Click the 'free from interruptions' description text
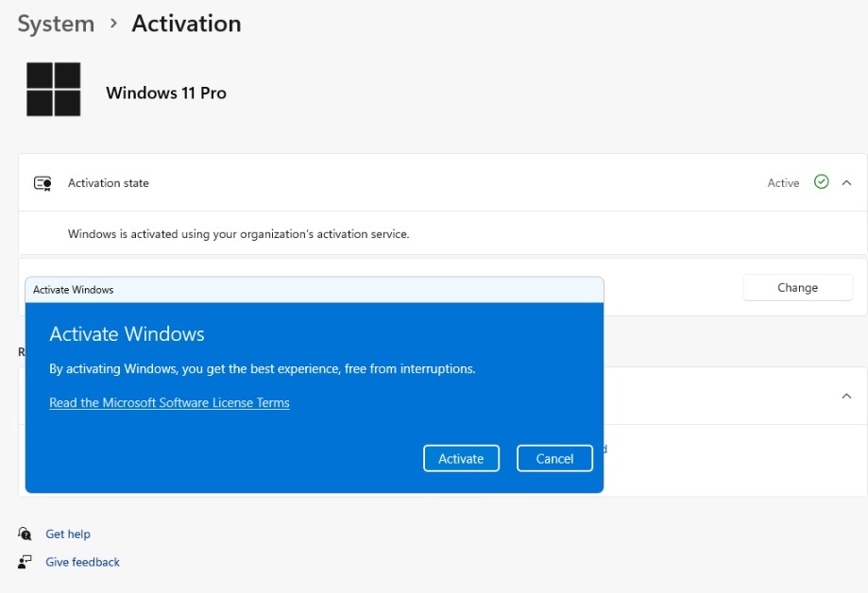 [x=263, y=369]
